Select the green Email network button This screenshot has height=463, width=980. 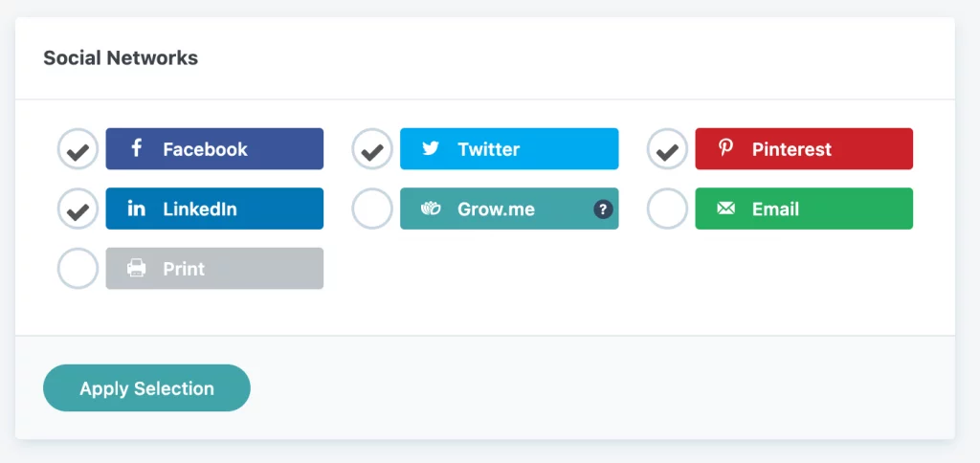tap(804, 209)
